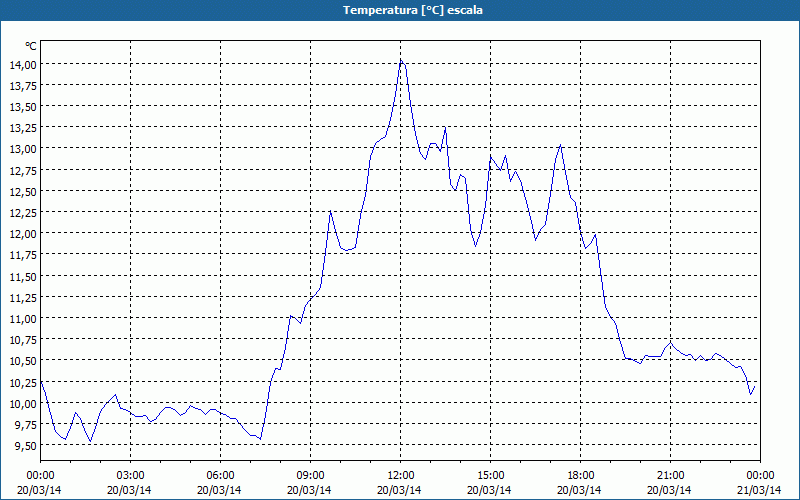Click the 11,00 y-axis label
The image size is (800, 500).
(23, 319)
